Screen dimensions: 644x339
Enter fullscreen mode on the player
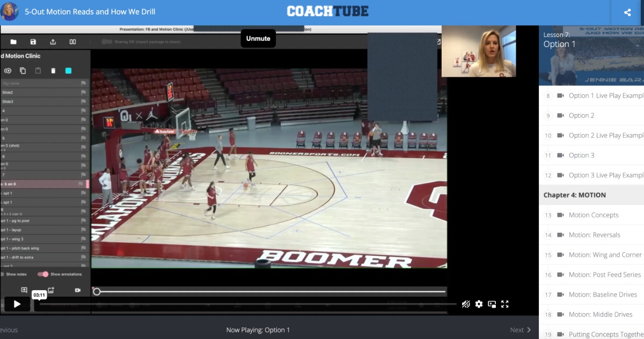504,304
